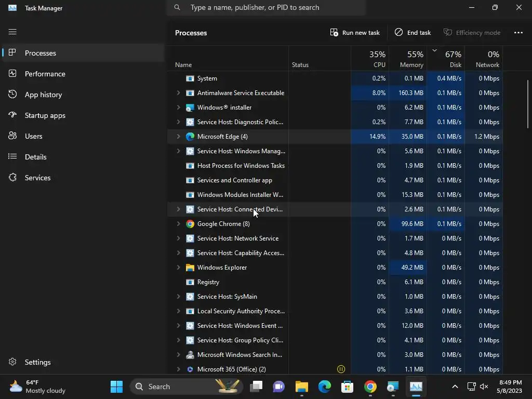Image resolution: width=532 pixels, height=399 pixels.
Task: Expand Service Host: Windows Management row
Action: click(178, 151)
